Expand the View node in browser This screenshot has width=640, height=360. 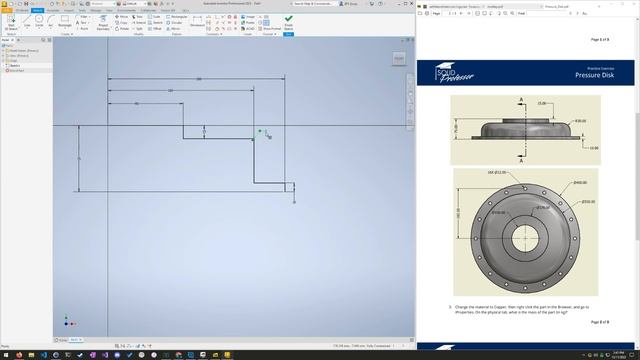3,56
